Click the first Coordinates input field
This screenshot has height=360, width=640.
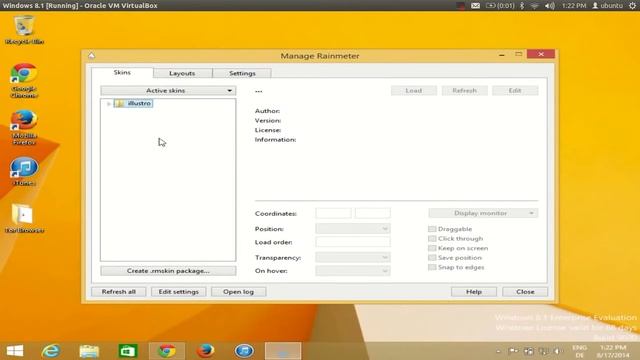coord(333,213)
